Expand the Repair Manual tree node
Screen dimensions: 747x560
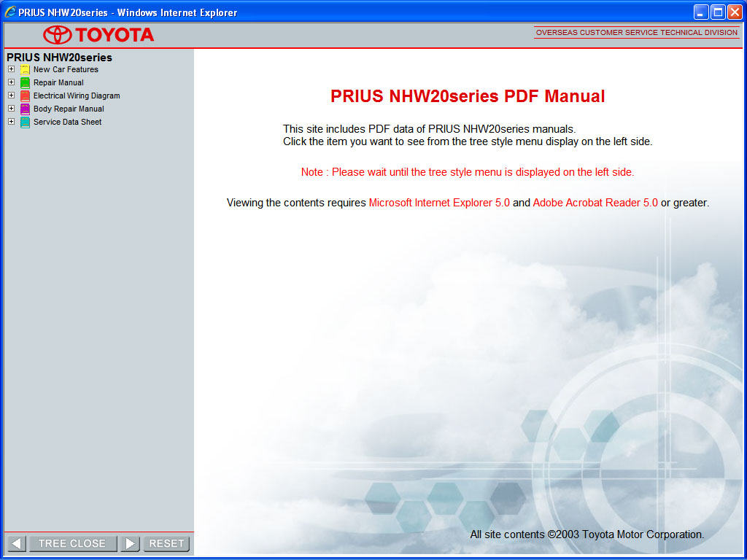click(x=12, y=82)
